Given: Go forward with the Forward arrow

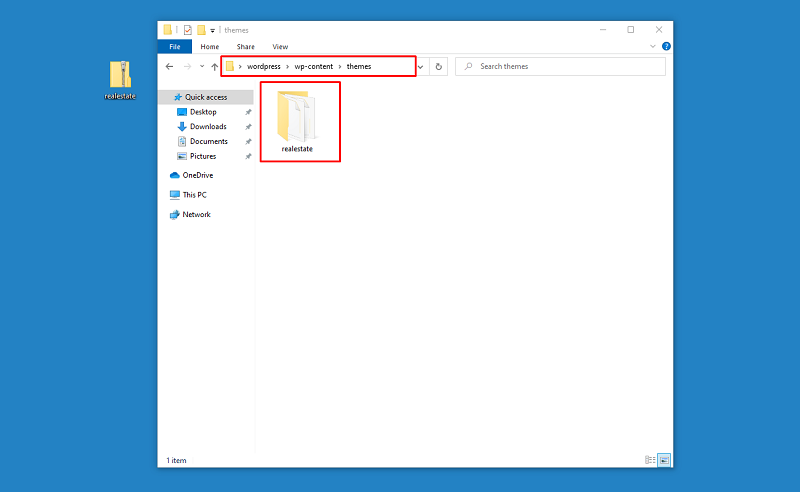Looking at the screenshot, I should [x=187, y=66].
